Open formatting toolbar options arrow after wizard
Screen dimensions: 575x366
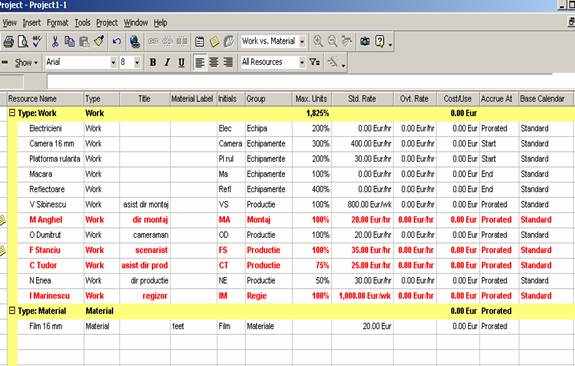click(343, 65)
